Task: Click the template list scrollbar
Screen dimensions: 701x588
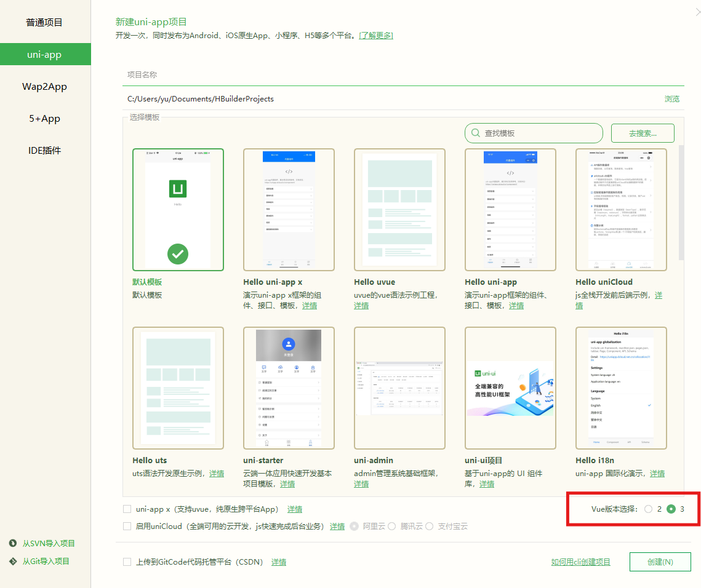Action: tap(681, 202)
